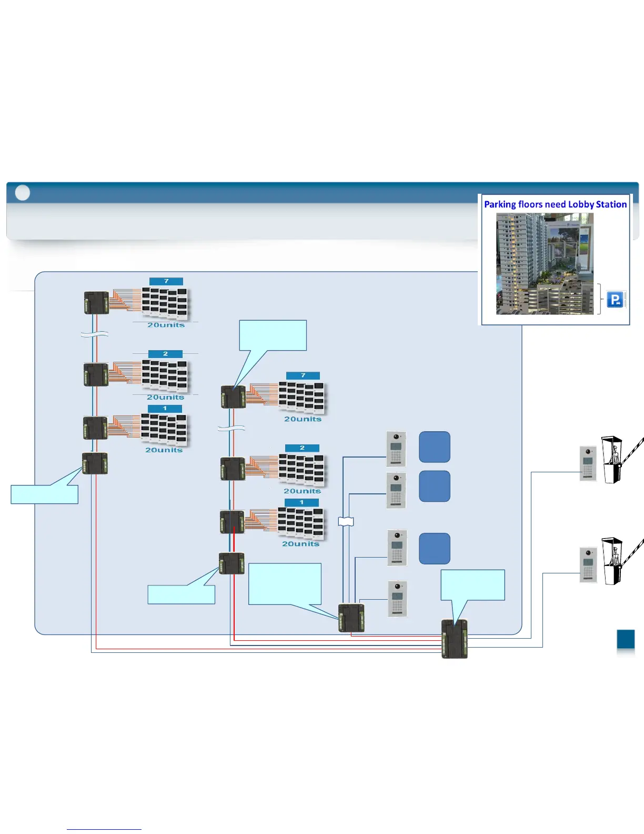644x834 pixels.
Task: Click the blue parking P sign icon
Action: point(615,300)
